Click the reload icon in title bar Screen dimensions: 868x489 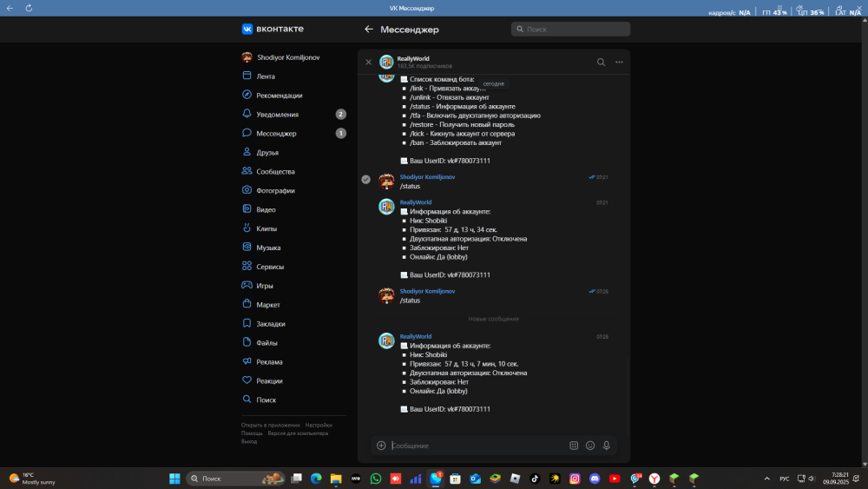pyautogui.click(x=29, y=8)
